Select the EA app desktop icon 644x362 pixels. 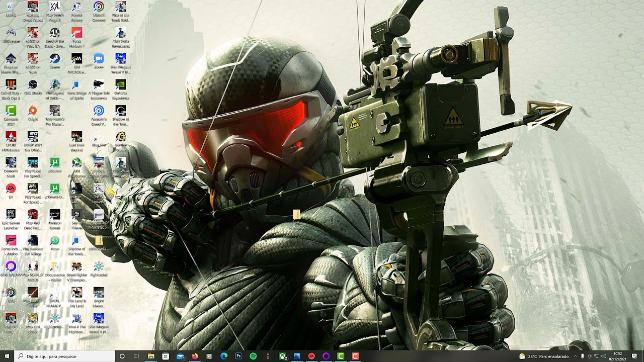[11, 192]
